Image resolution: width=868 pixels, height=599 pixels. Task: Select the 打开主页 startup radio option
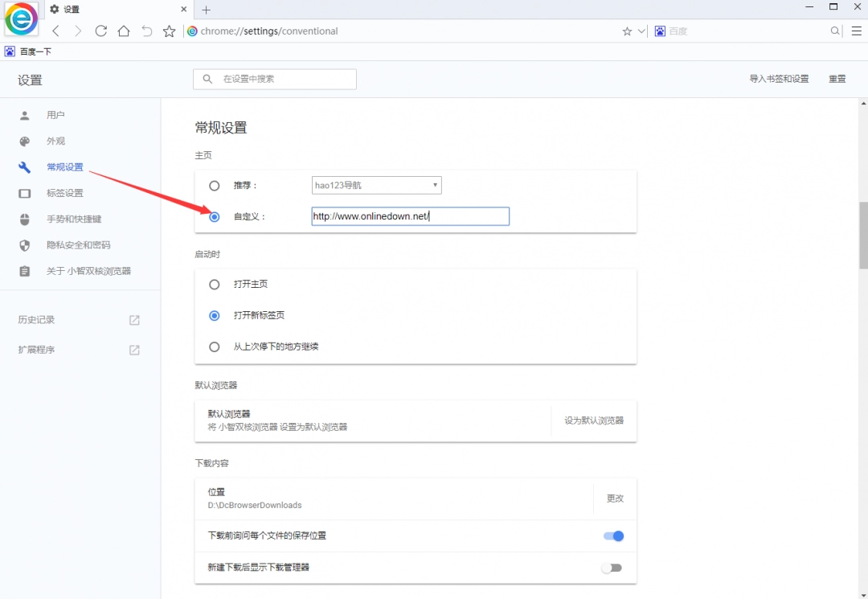coord(214,284)
